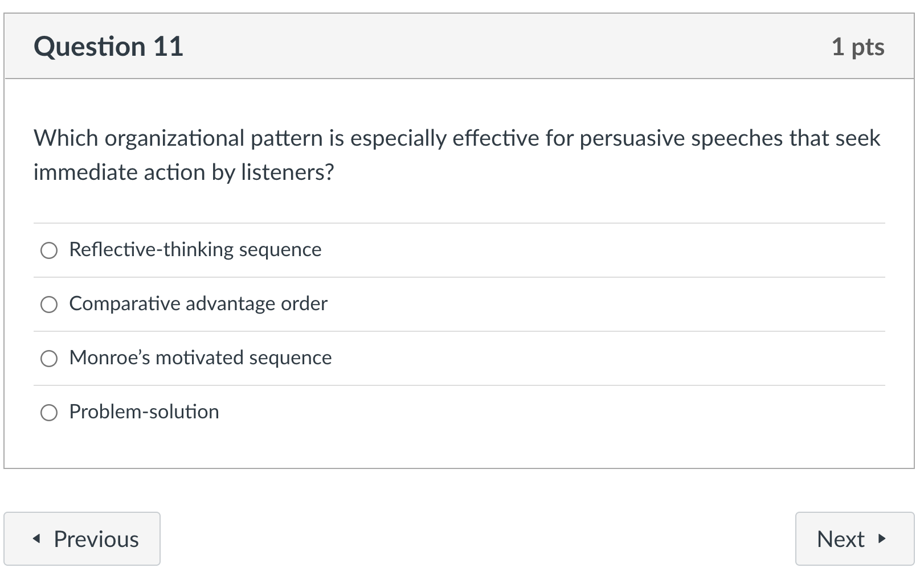Return to question 10 via Previous
924x580 pixels.
point(82,538)
